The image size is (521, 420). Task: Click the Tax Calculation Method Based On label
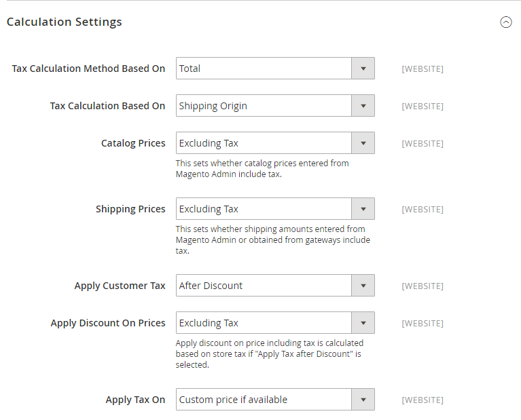(88, 69)
